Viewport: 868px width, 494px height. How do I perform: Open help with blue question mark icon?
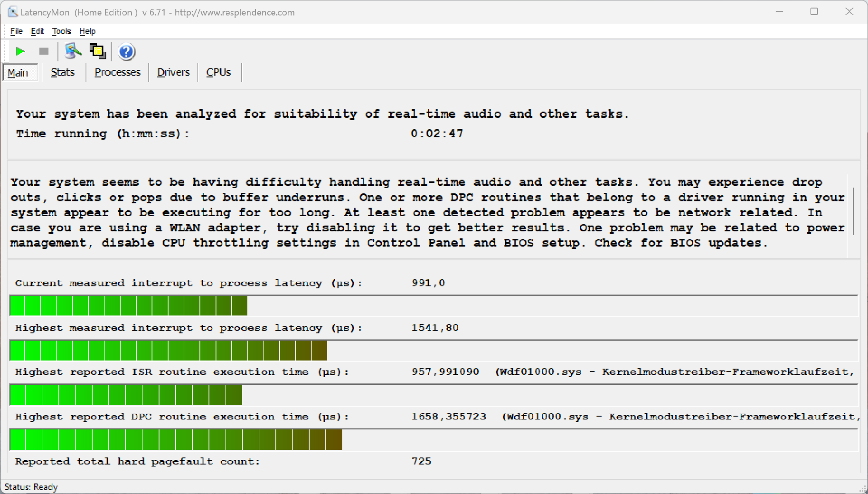click(x=127, y=52)
